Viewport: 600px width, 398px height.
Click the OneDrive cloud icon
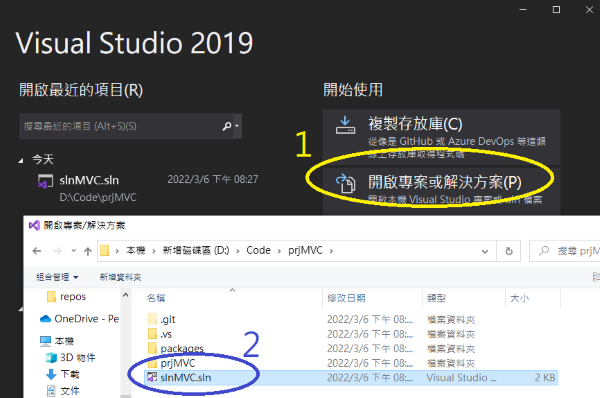point(46,319)
